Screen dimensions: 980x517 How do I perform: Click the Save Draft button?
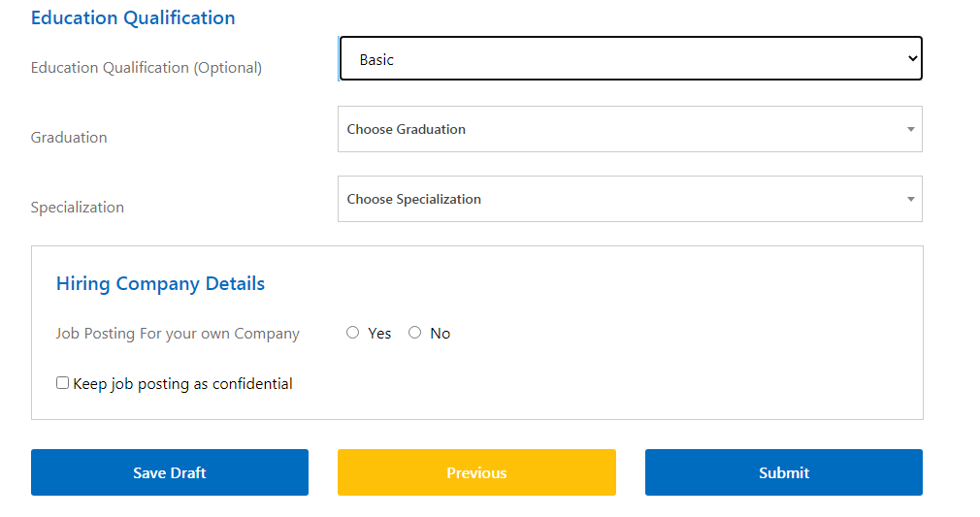(x=170, y=472)
